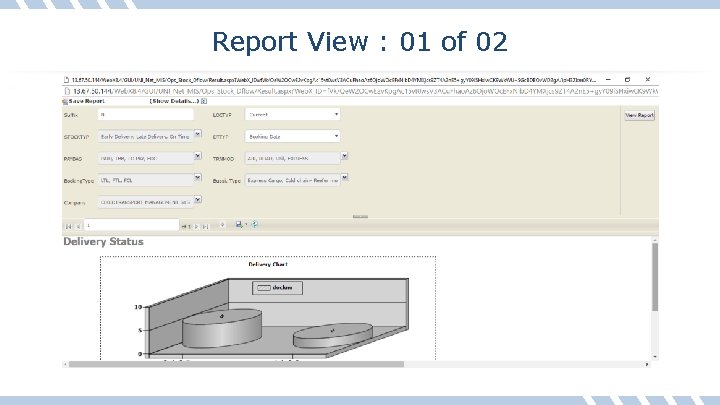
Task: Open the LOCTYP dropdown
Action: pyautogui.click(x=292, y=114)
